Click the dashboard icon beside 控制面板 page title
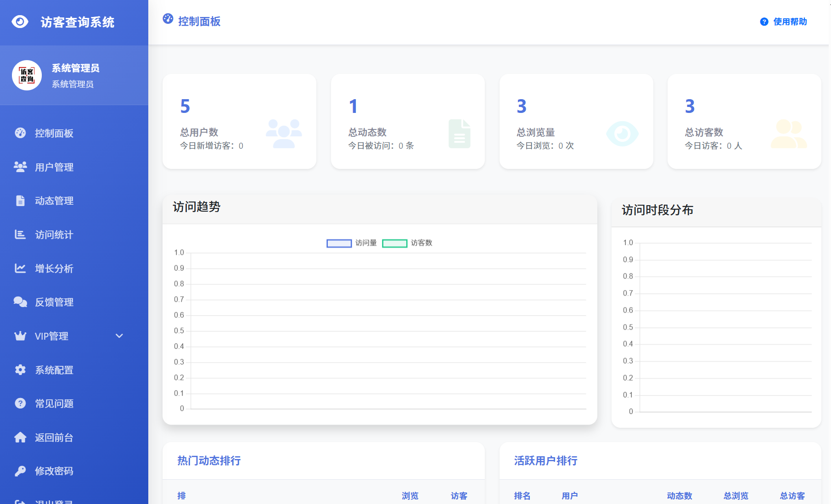This screenshot has width=831, height=504. [168, 19]
